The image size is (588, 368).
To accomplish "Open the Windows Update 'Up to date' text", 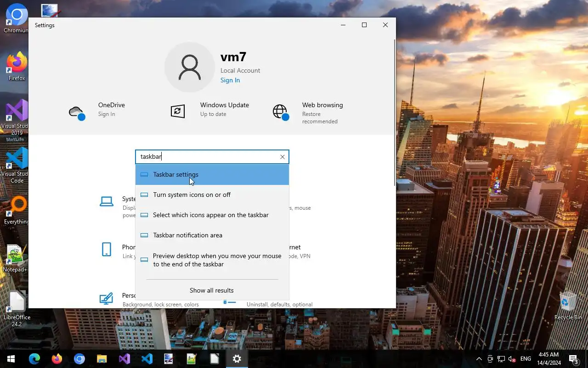I will coord(213,114).
